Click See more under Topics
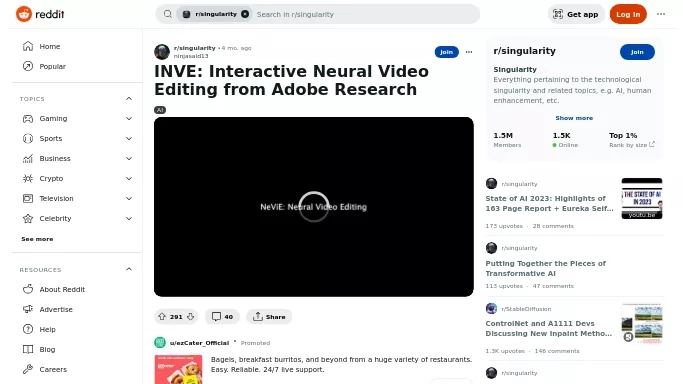This screenshot has width=683, height=384. pos(37,239)
